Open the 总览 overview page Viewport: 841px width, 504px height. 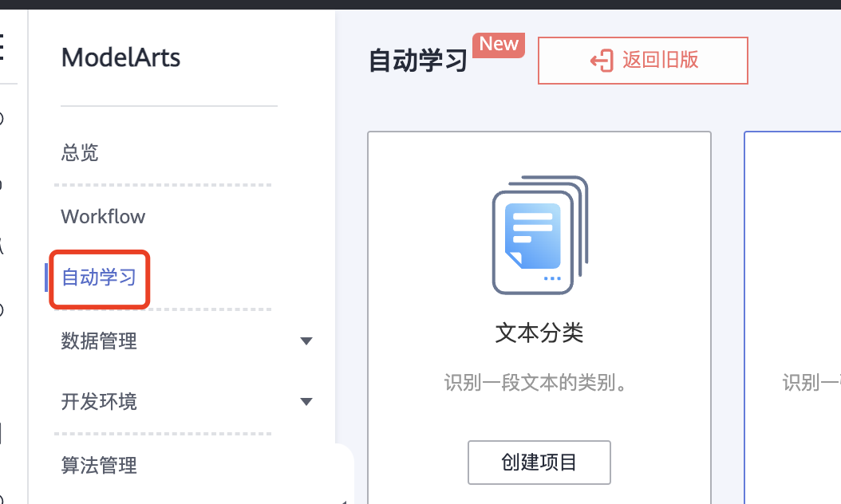(x=80, y=153)
